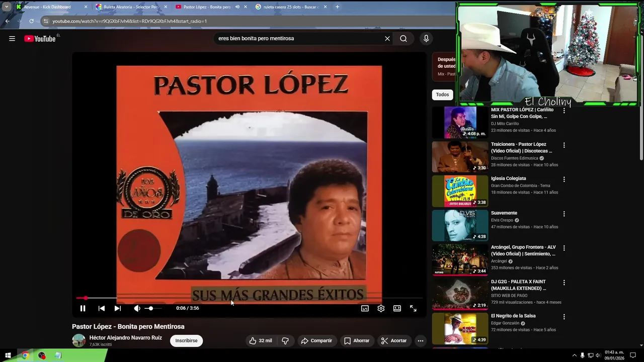
Task: Play MIX PASTOR LÓPEZ thumbnail
Action: click(x=460, y=122)
